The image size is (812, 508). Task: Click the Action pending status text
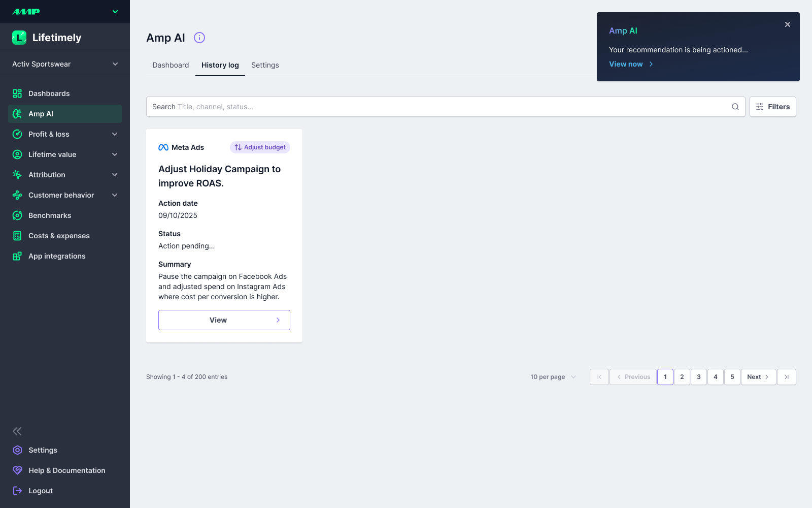pos(187,246)
